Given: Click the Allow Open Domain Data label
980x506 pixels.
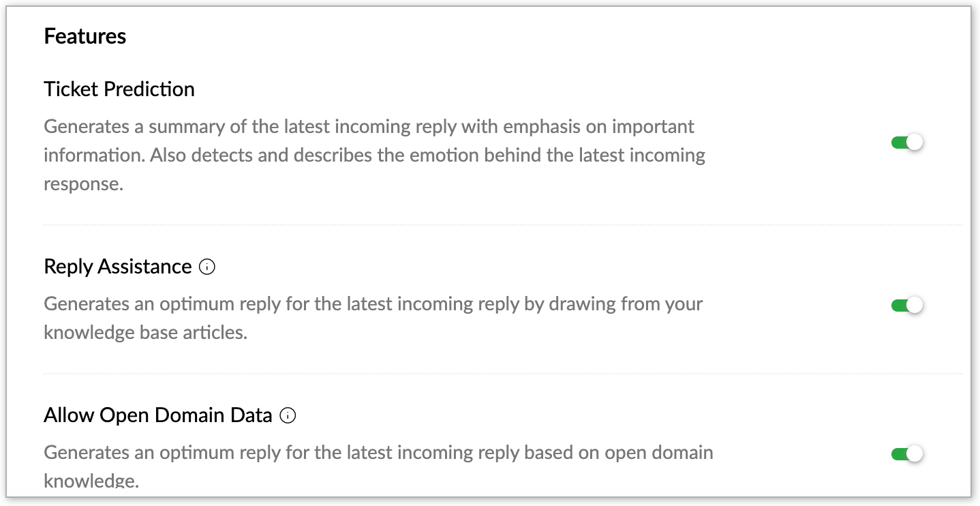Looking at the screenshot, I should coord(158,415).
